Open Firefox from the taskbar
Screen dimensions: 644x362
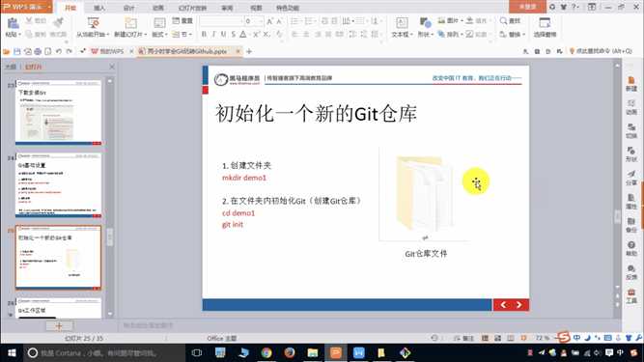[x=290, y=353]
